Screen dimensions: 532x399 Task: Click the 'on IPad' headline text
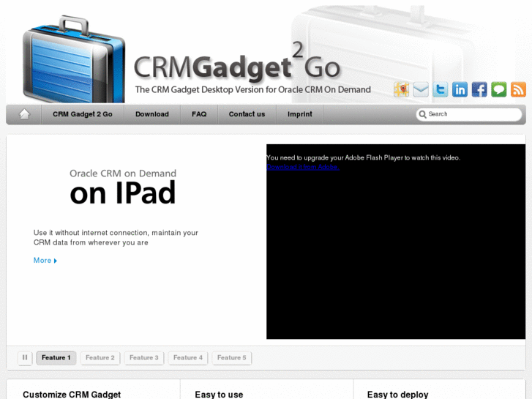tap(123, 193)
